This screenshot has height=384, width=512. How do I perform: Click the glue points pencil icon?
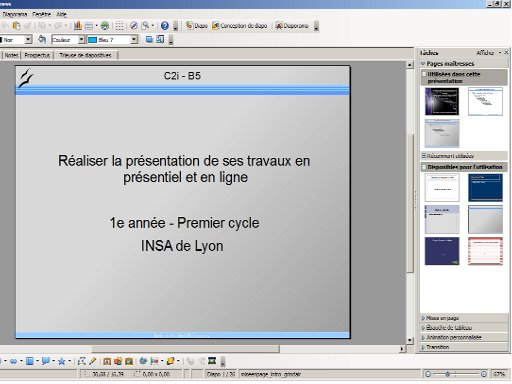[x=93, y=361]
